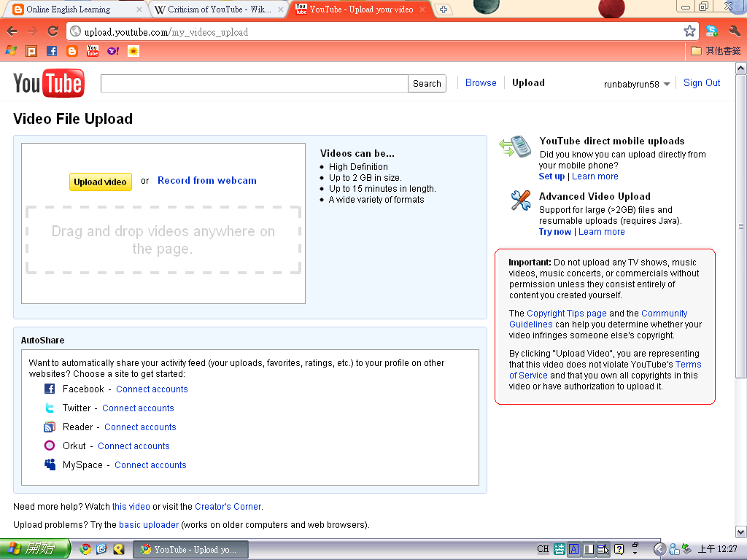
Task: Connect accounts for Orkut
Action: [x=134, y=446]
